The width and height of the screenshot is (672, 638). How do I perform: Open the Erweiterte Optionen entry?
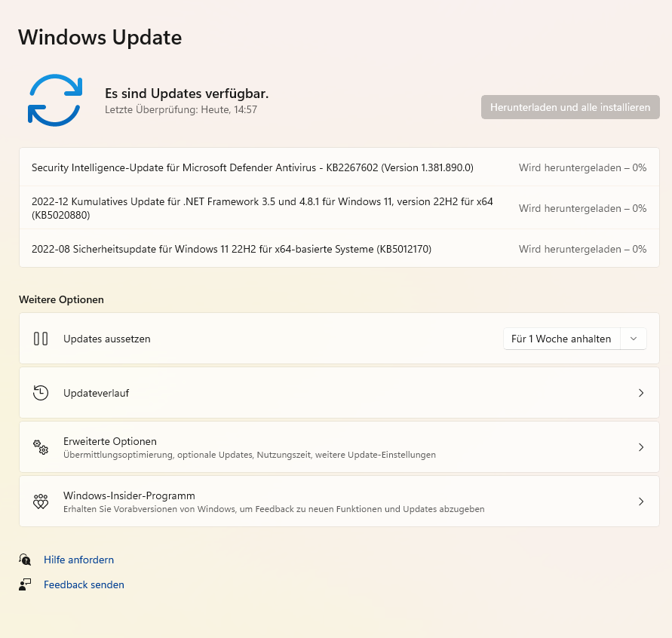point(339,447)
